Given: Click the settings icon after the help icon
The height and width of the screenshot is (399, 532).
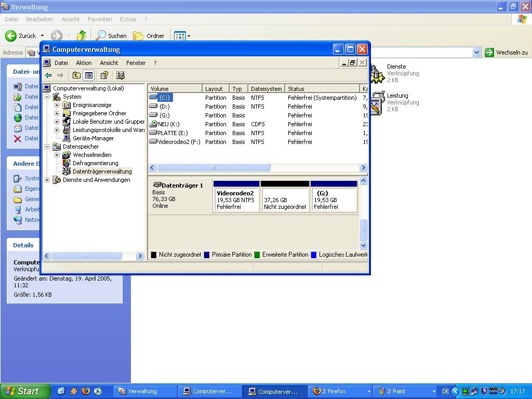Looking at the screenshot, I should [121, 75].
